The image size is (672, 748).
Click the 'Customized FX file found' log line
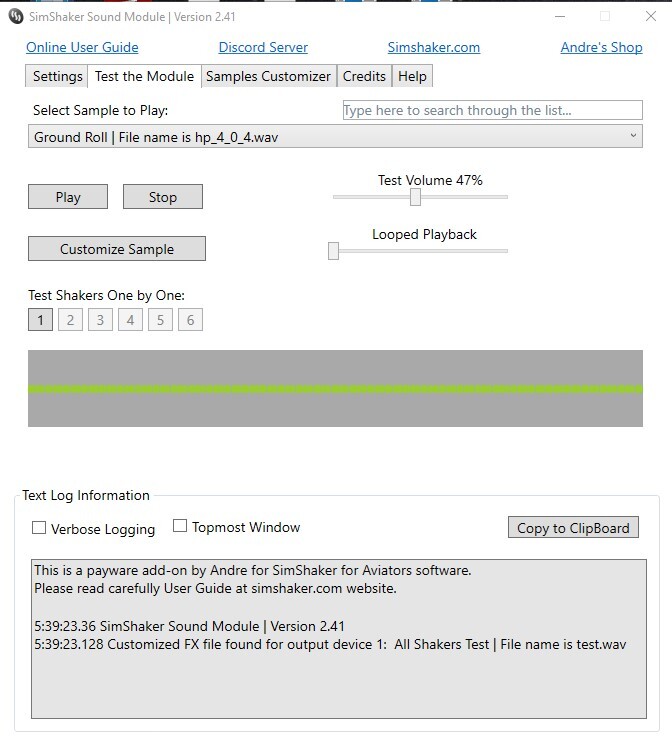330,644
